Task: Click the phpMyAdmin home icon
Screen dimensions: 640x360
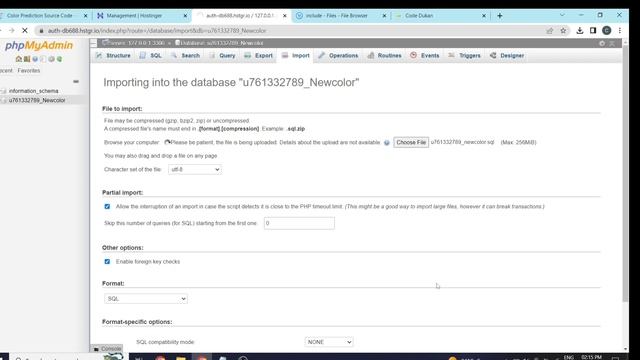Action: click(18, 59)
